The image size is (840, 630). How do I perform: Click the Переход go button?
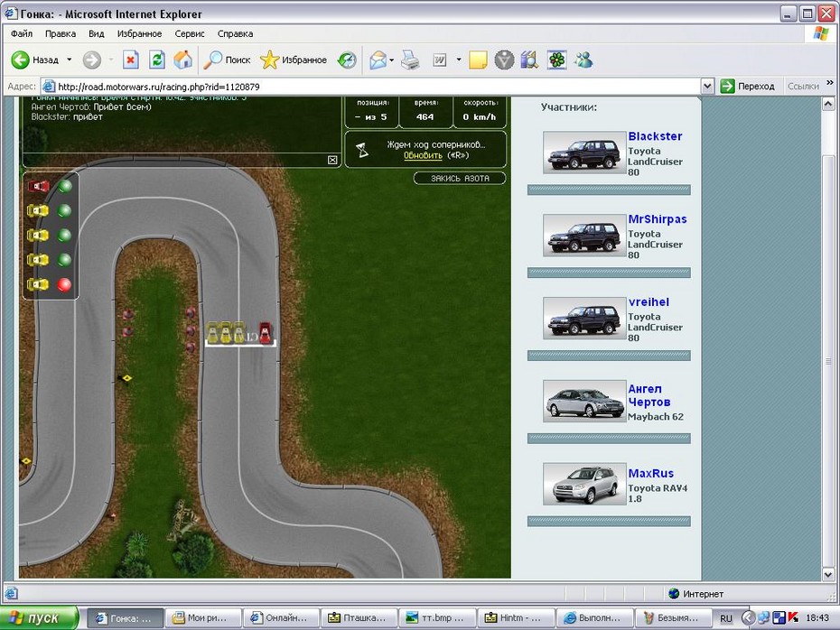748,86
